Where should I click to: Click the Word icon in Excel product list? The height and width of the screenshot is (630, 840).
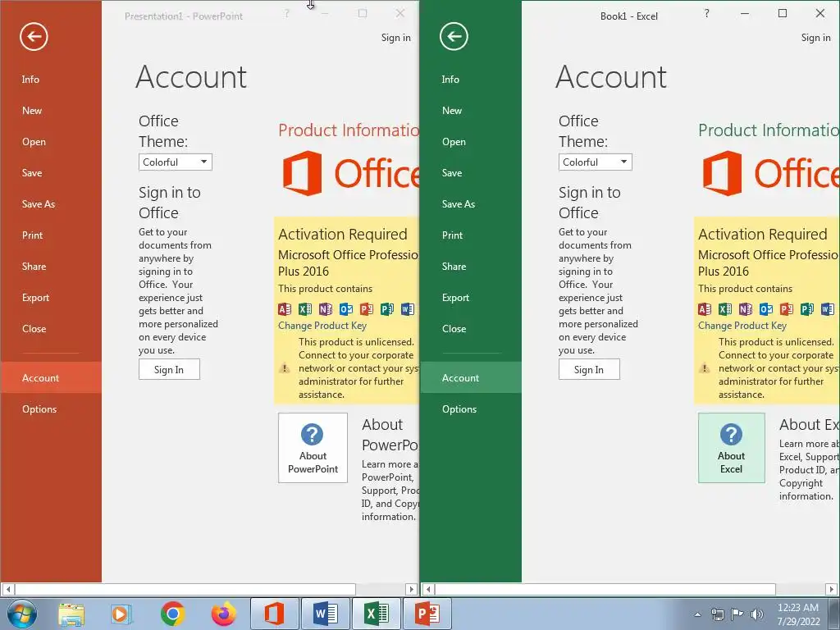(x=827, y=309)
